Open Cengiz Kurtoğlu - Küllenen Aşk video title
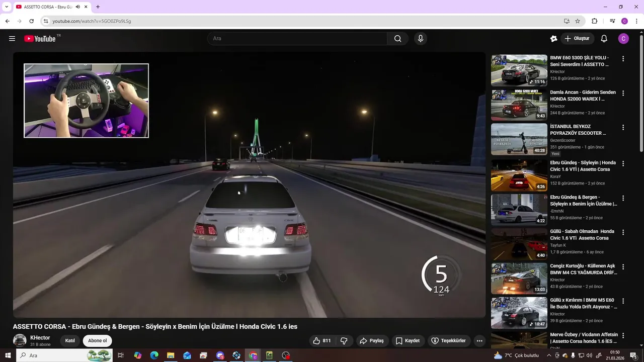 [x=583, y=269]
